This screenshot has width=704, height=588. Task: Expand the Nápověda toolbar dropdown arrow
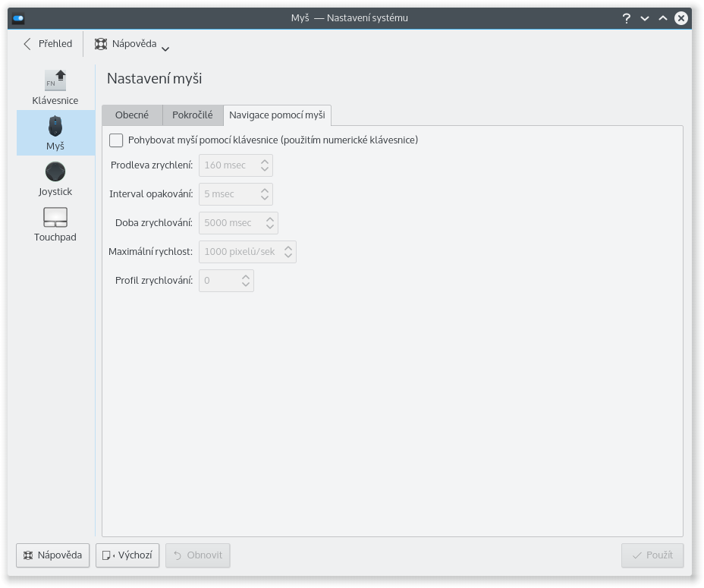(165, 49)
